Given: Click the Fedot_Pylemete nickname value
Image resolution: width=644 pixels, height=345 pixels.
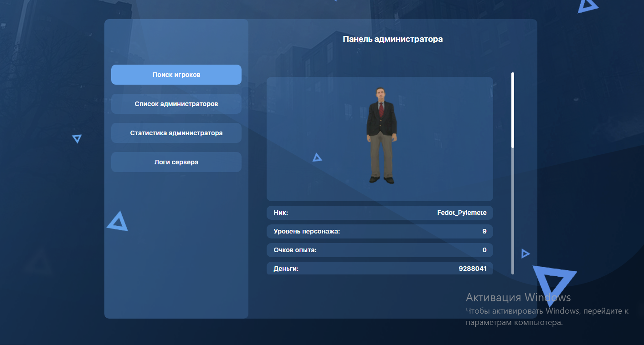Looking at the screenshot, I should (x=461, y=213).
